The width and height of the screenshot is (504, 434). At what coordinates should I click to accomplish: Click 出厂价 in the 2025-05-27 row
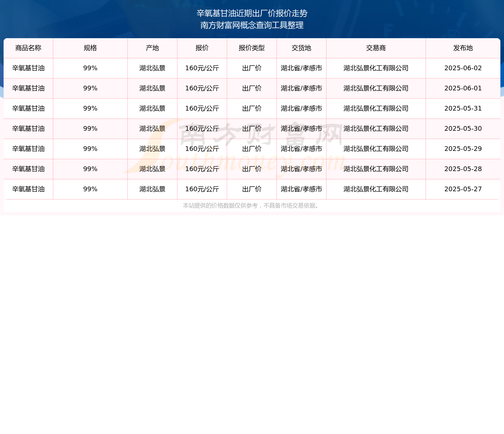pyautogui.click(x=252, y=189)
